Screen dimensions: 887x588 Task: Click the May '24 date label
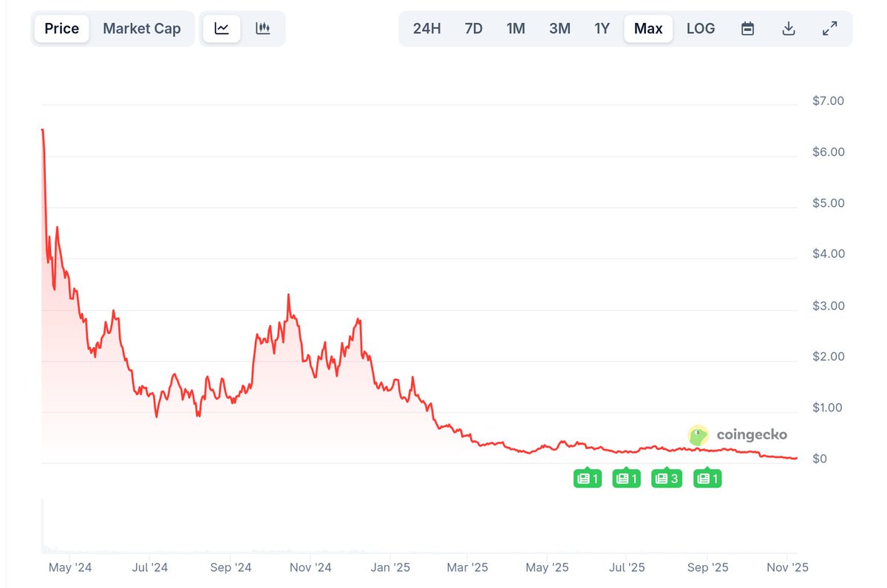(x=69, y=568)
